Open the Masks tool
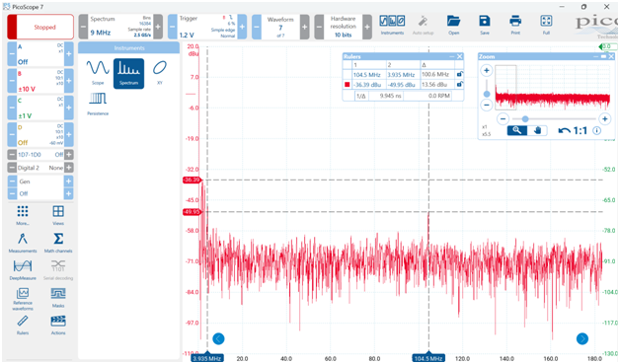620x364 pixels. 58,297
